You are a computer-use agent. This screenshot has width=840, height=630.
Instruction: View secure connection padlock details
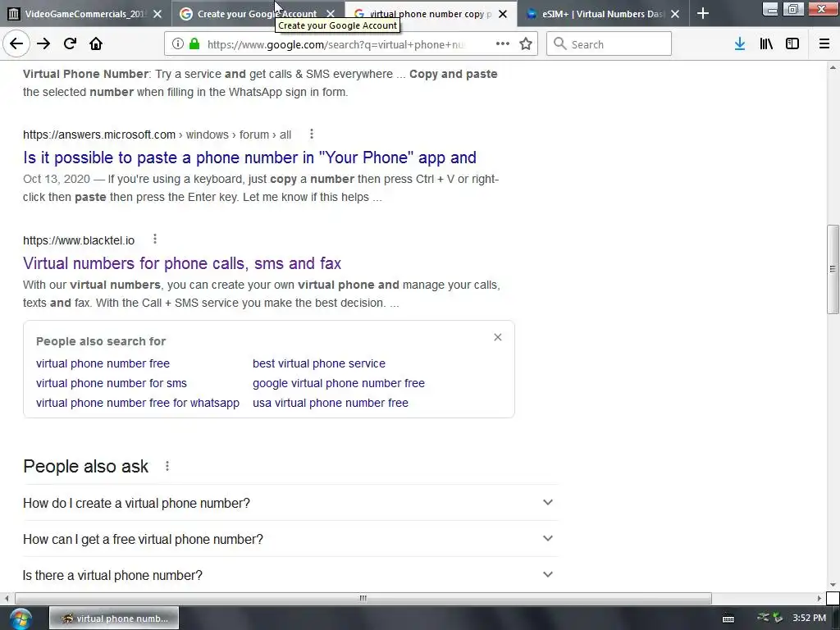(x=194, y=44)
